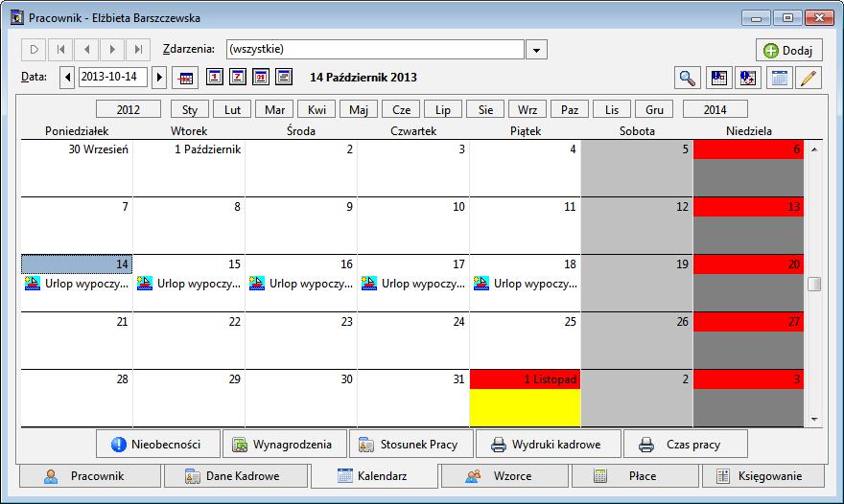Open Wynagrodzenia section
The height and width of the screenshot is (504, 844).
point(285,444)
